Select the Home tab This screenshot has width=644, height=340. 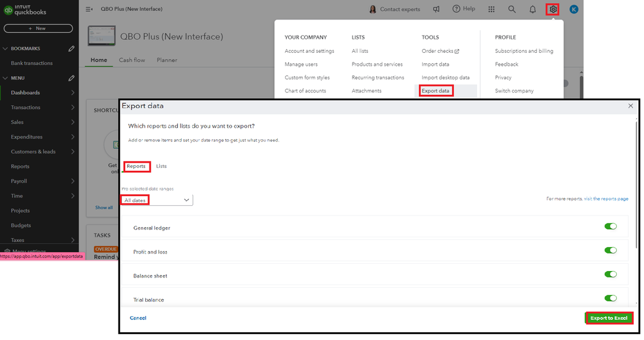(x=99, y=60)
